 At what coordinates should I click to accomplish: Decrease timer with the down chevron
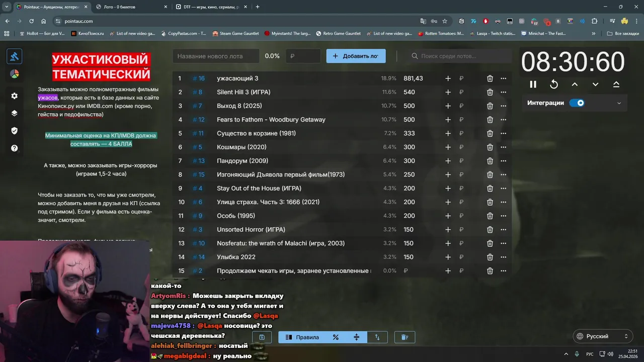(595, 84)
